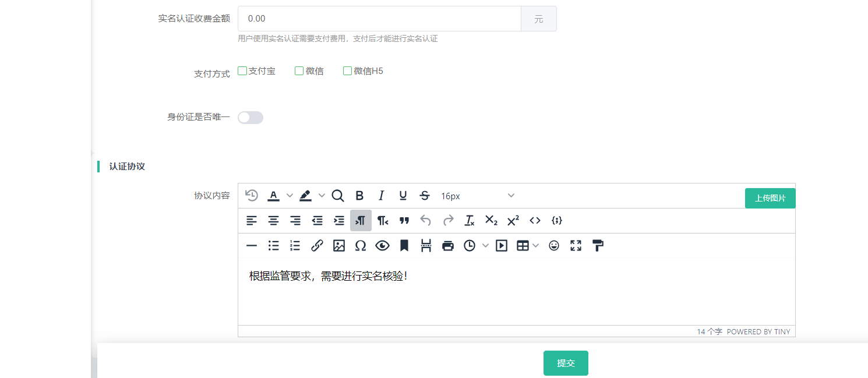
Task: Expand the table insert dropdown
Action: coord(535,246)
